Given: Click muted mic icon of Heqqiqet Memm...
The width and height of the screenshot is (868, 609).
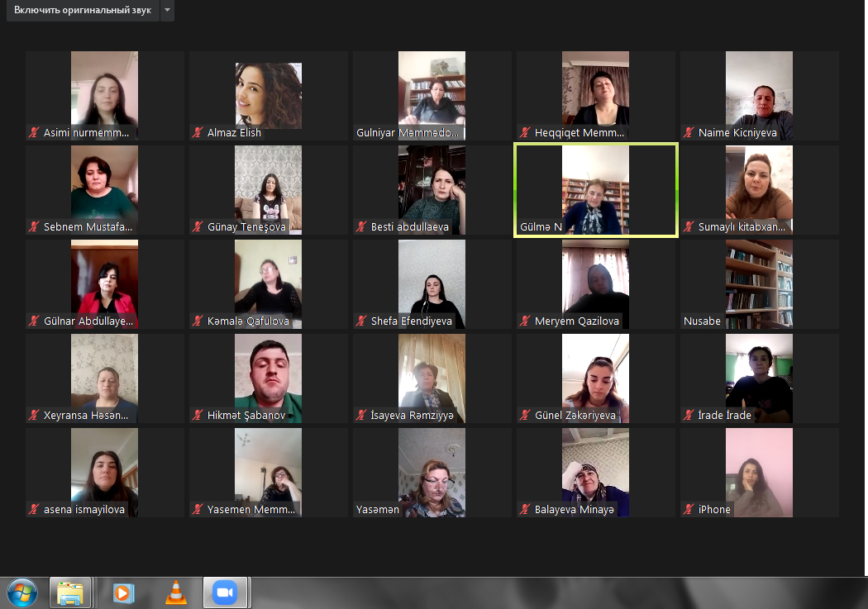Looking at the screenshot, I should 525,133.
